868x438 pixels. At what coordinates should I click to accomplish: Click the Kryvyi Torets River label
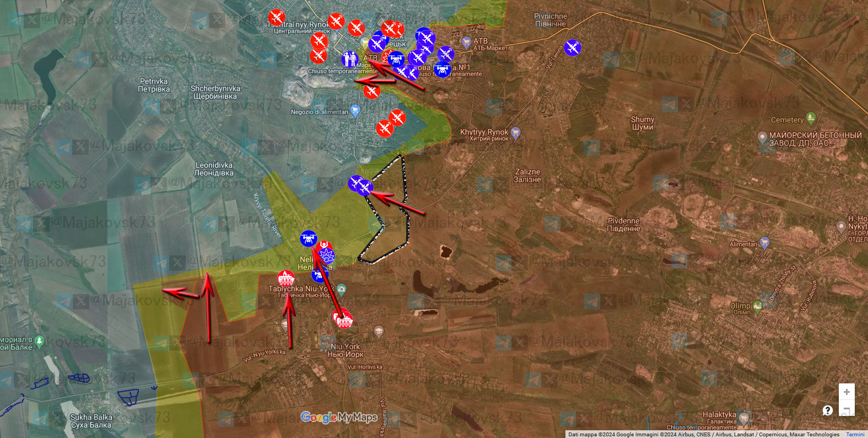coord(267,216)
